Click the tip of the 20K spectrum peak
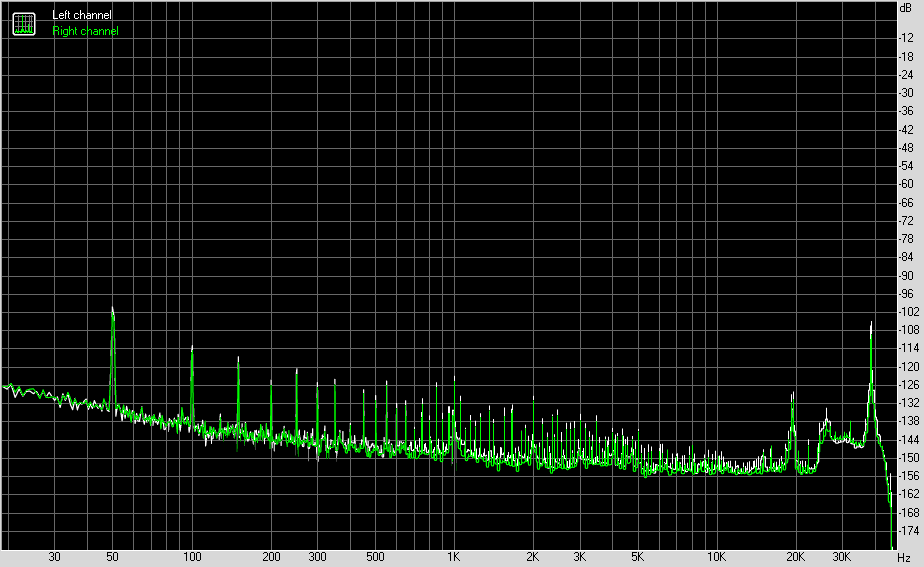The height and width of the screenshot is (567, 924). pyautogui.click(x=793, y=393)
